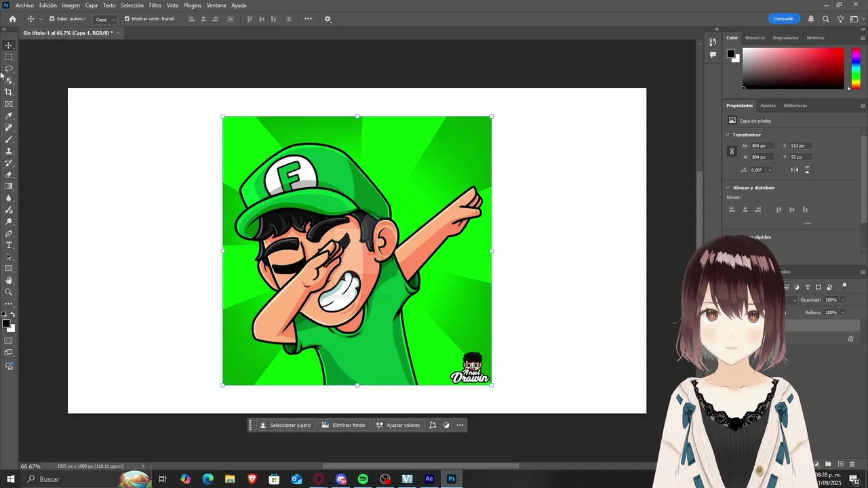Flip vertically in Transformar section
The image size is (868, 488).
point(806,169)
